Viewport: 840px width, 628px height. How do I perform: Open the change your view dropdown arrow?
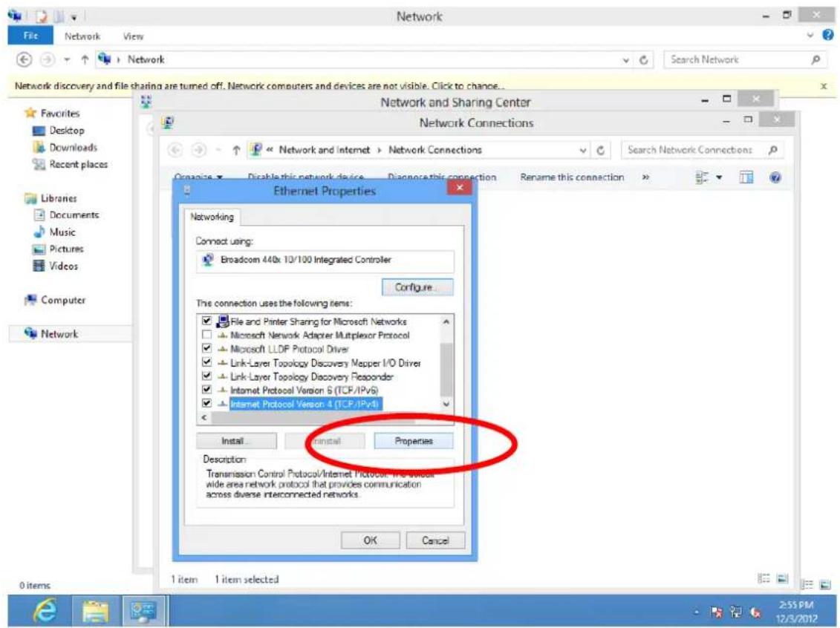tap(720, 177)
